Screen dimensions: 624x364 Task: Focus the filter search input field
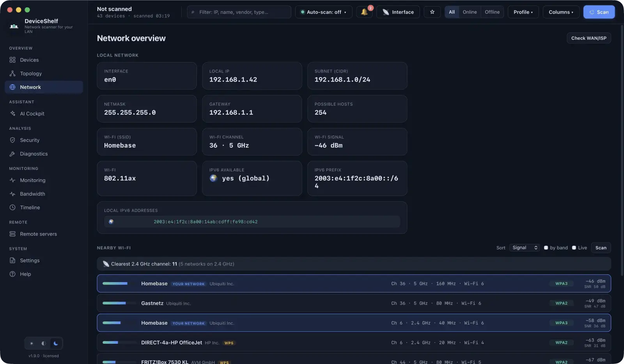click(239, 12)
